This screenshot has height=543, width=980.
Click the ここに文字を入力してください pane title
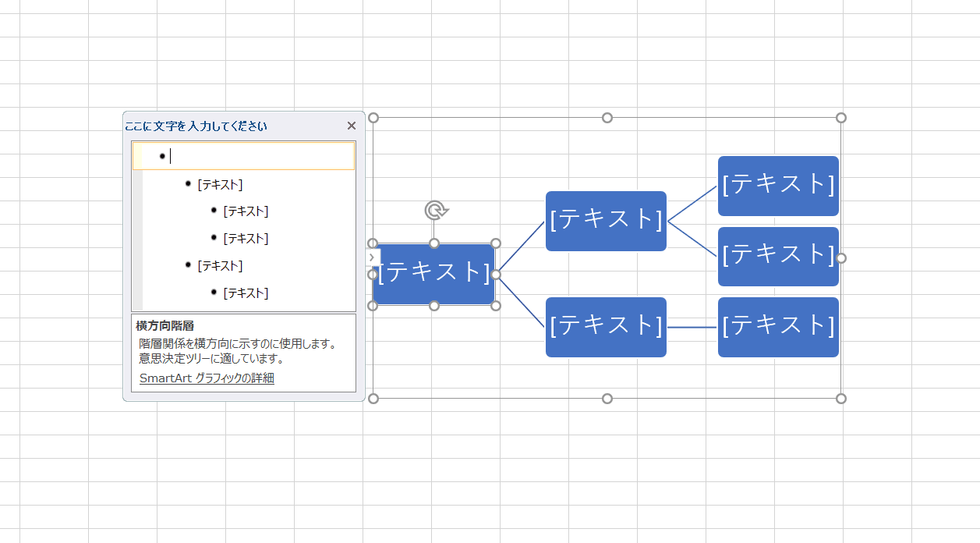(x=196, y=126)
